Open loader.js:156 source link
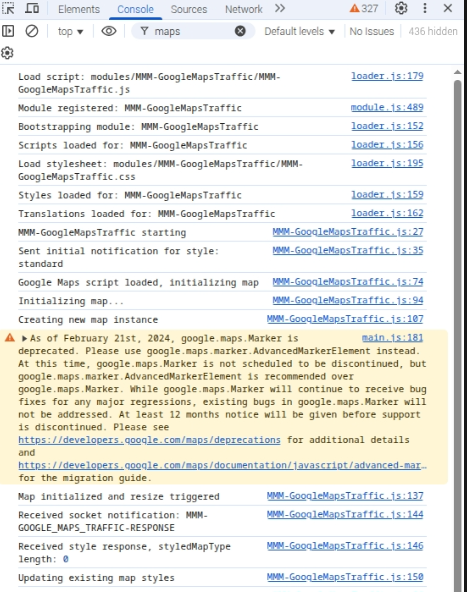This screenshot has height=592, width=467. (387, 145)
